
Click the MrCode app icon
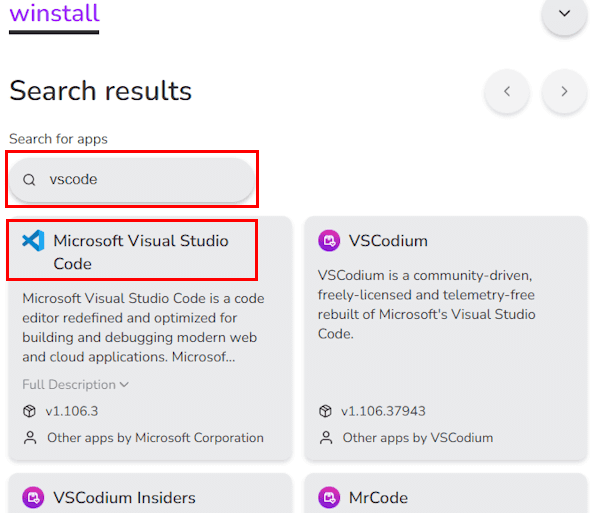pos(329,497)
